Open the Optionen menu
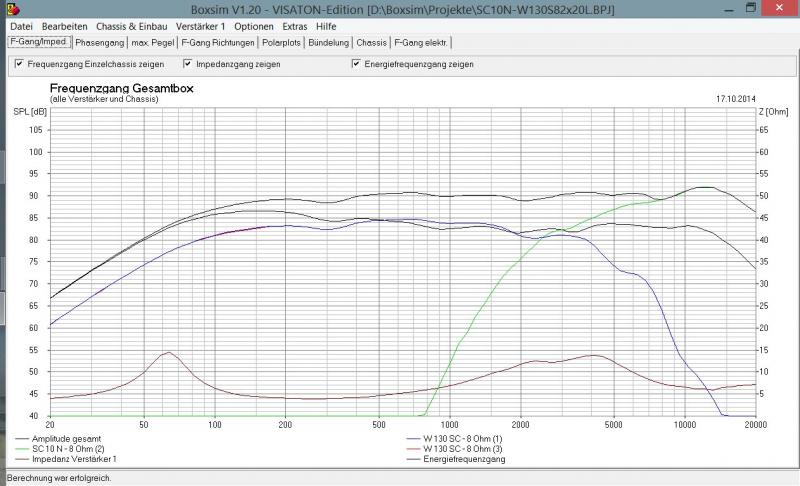The height and width of the screenshot is (486, 800). click(254, 27)
